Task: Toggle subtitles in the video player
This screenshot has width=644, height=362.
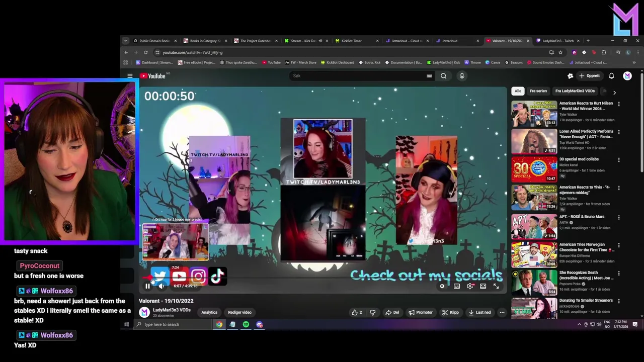Action: pyautogui.click(x=457, y=286)
